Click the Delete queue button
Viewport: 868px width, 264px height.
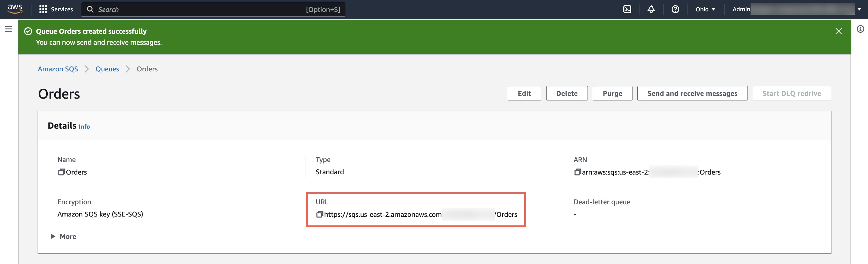tap(566, 93)
